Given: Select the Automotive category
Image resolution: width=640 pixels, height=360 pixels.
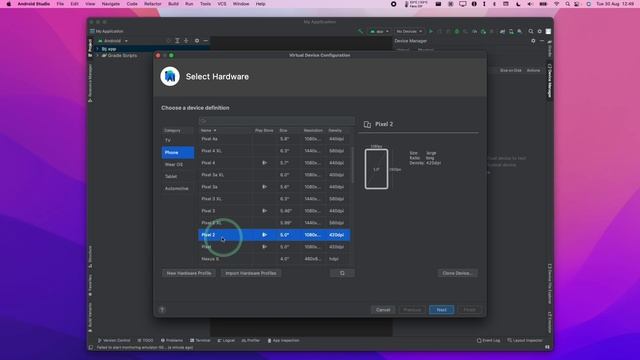Looking at the screenshot, I should 178,189.
